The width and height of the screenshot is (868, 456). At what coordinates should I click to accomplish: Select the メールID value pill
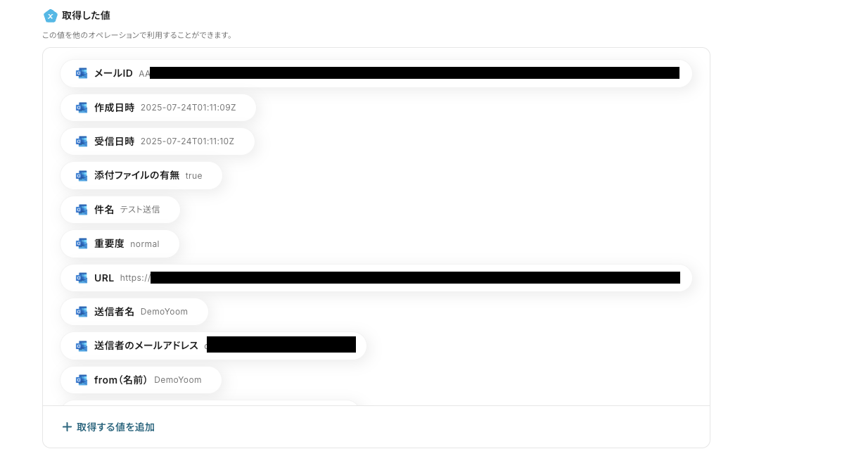(376, 73)
